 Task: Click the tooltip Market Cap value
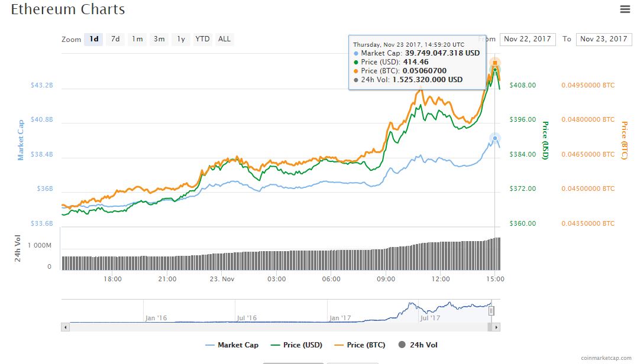(442, 53)
